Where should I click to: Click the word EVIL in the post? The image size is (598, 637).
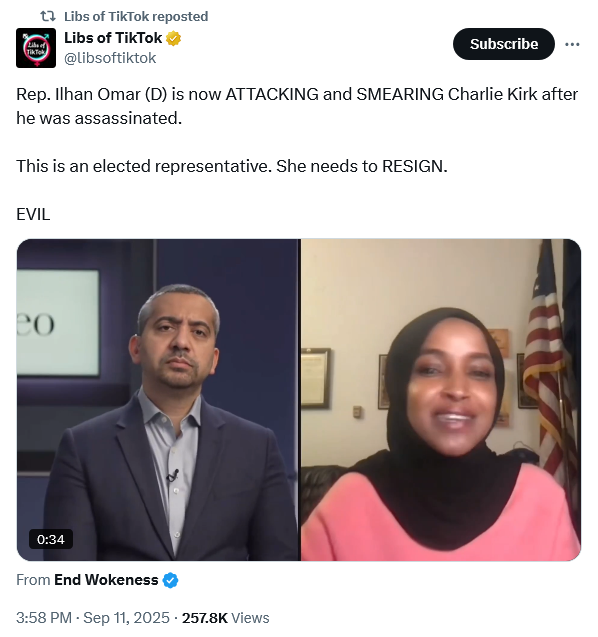(x=33, y=214)
